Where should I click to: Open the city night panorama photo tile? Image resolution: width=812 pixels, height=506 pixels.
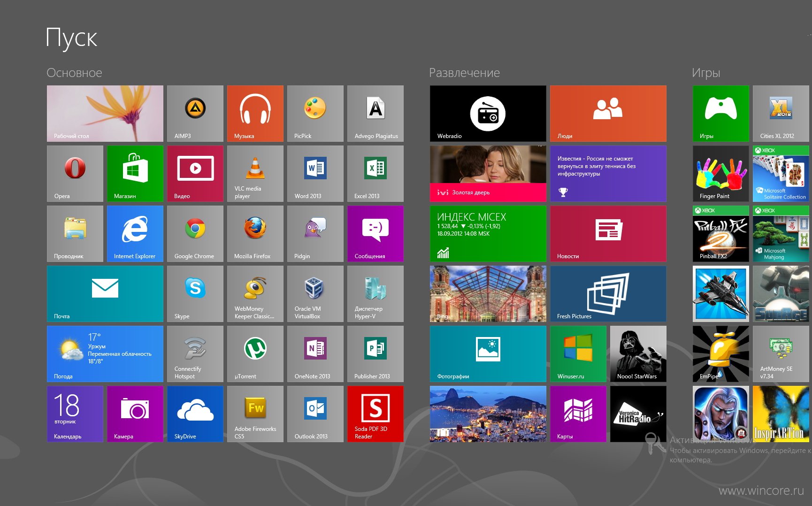point(488,414)
